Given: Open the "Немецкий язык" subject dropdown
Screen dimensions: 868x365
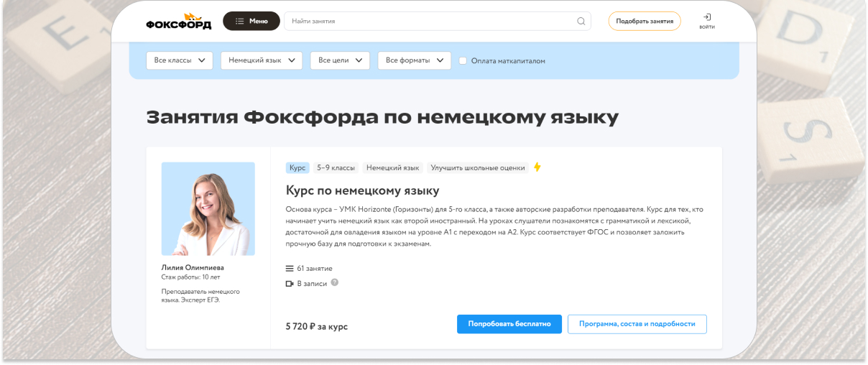Looking at the screenshot, I should coord(261,61).
